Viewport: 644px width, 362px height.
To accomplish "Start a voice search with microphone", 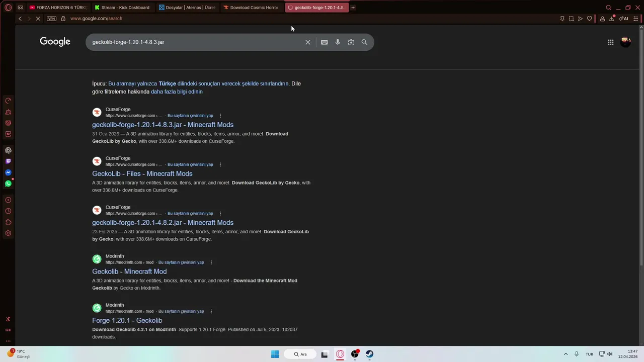I will [338, 42].
